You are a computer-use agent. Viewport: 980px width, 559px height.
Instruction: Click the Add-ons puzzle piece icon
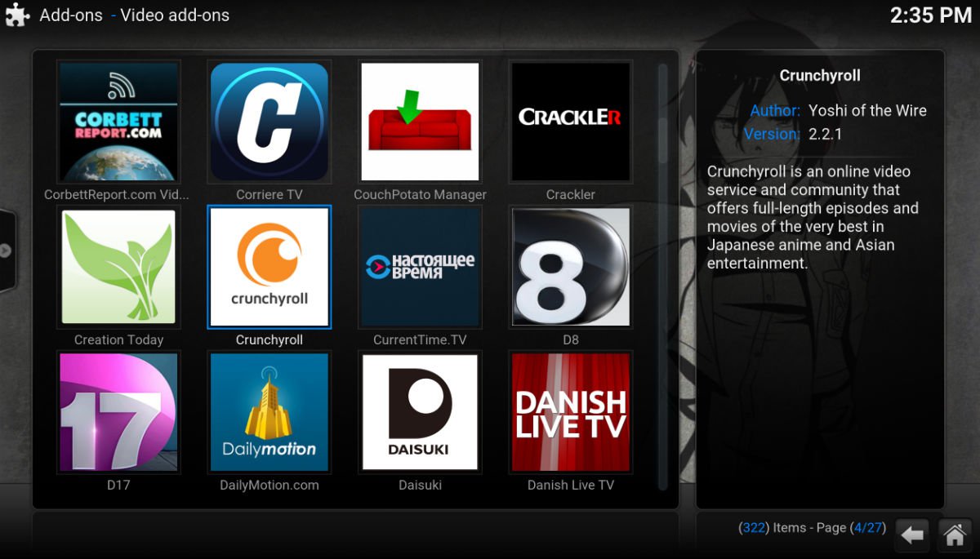point(17,15)
